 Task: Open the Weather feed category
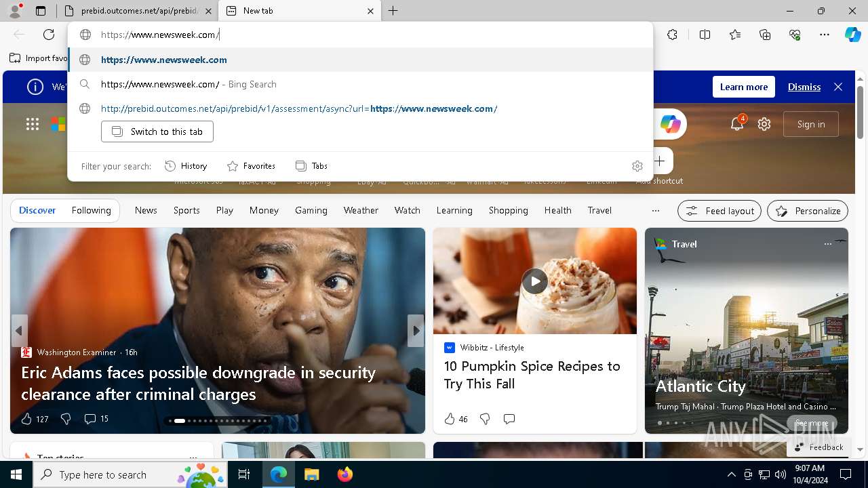click(x=361, y=211)
